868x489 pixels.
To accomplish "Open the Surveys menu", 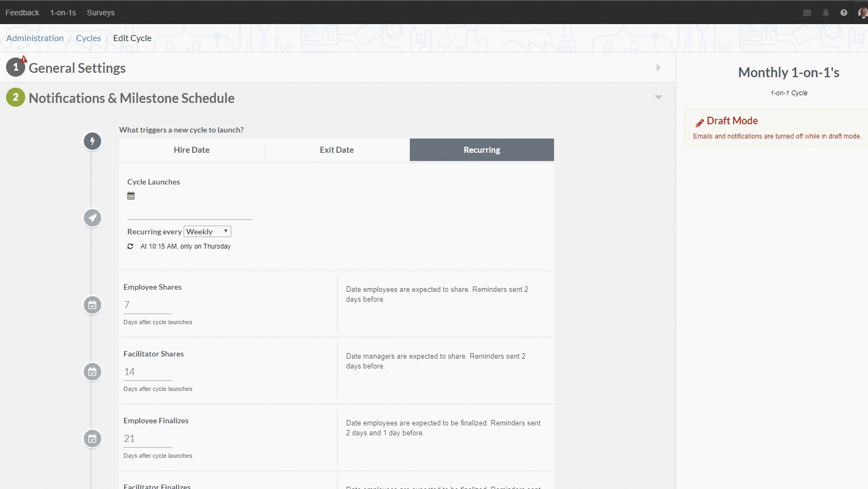I will 101,13.
